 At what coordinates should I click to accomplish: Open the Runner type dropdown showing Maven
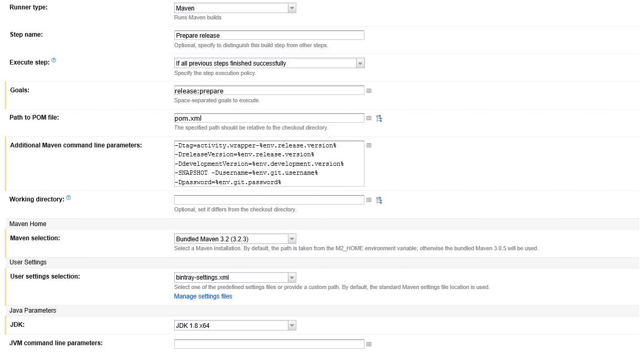tap(235, 8)
